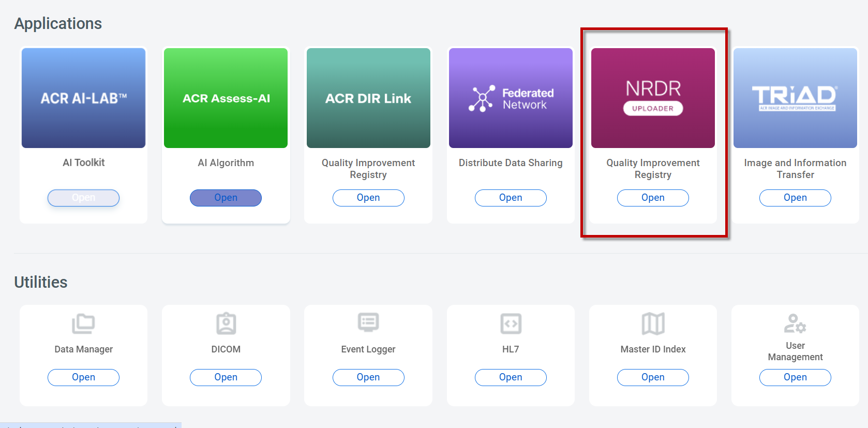This screenshot has width=868, height=428.
Task: Click the Applications section heading
Action: coord(58,24)
